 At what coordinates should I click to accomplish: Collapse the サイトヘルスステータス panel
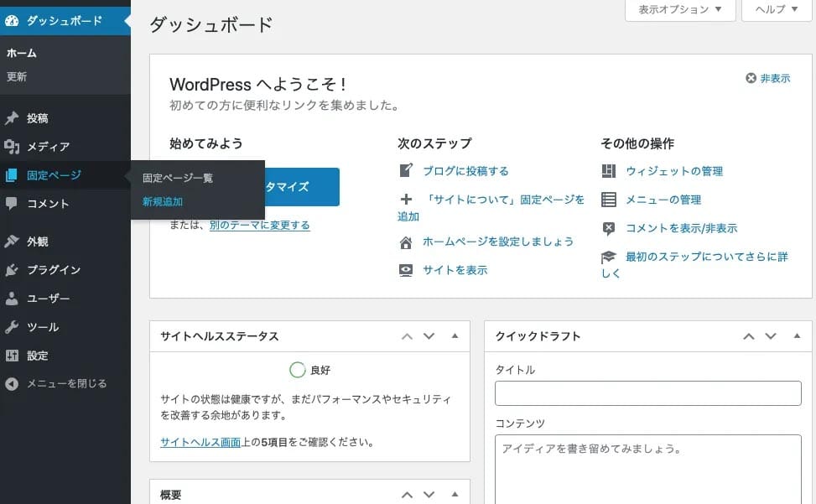coord(455,336)
